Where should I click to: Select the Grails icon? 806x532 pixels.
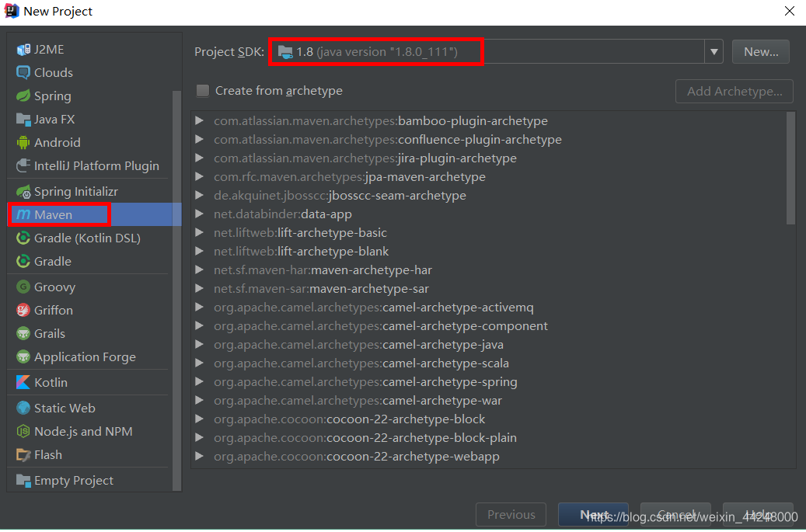23,334
